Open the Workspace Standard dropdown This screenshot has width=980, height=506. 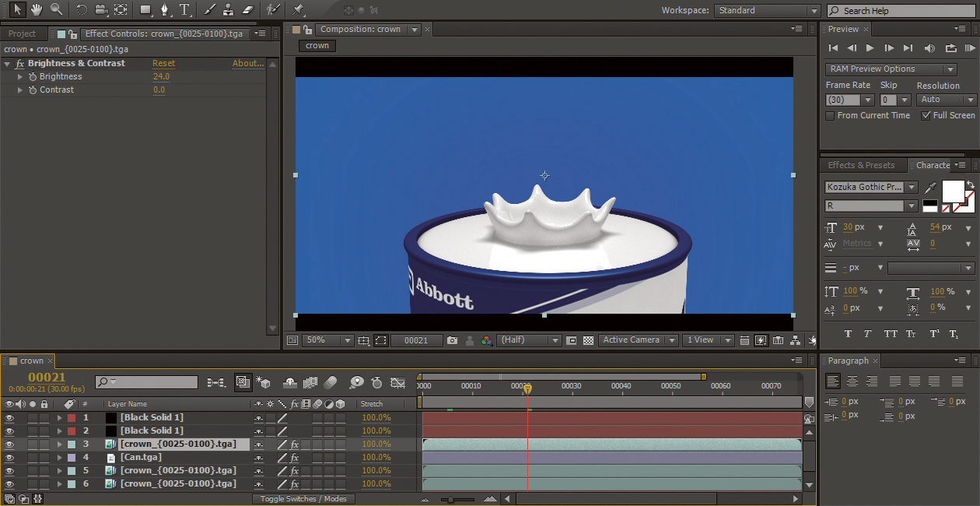tap(766, 10)
